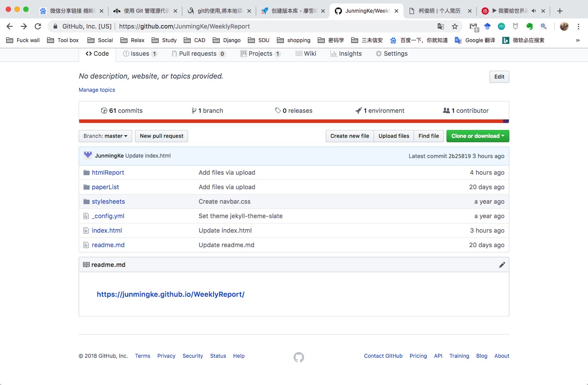Open Privacy footer link
The image size is (588, 385).
(x=166, y=356)
